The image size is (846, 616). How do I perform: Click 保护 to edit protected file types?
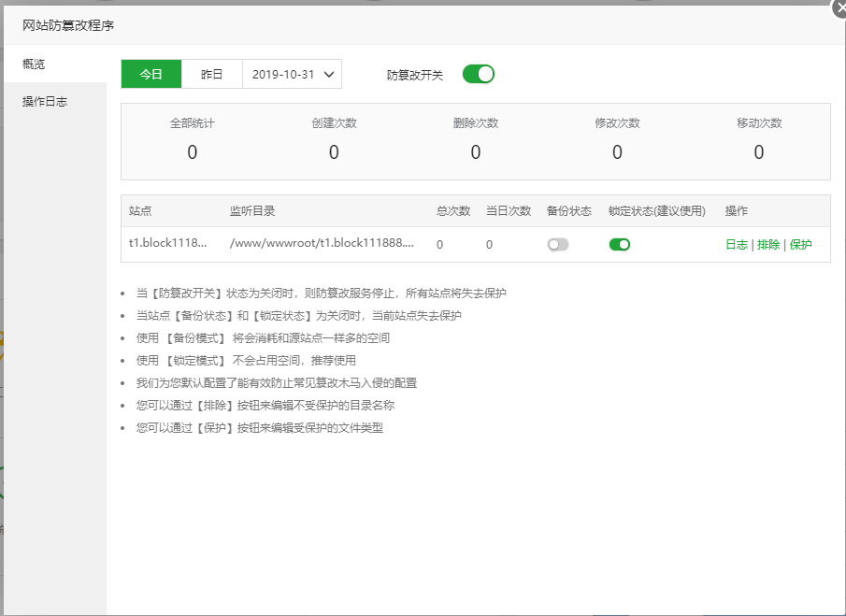(x=801, y=244)
